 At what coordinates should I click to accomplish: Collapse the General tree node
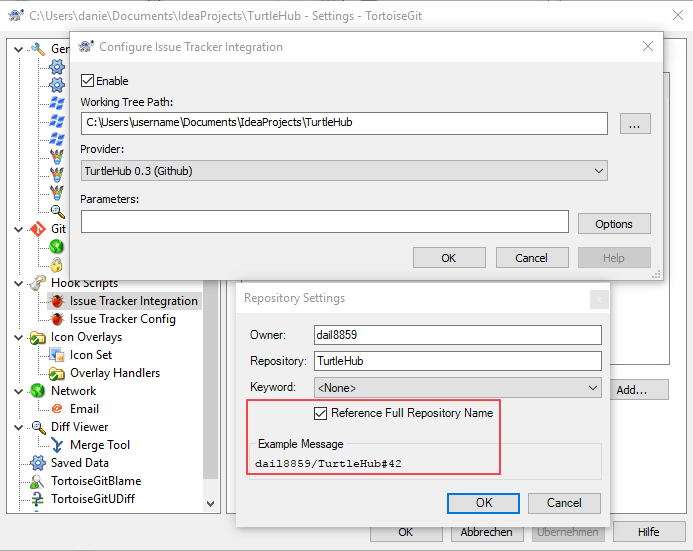pos(18,49)
